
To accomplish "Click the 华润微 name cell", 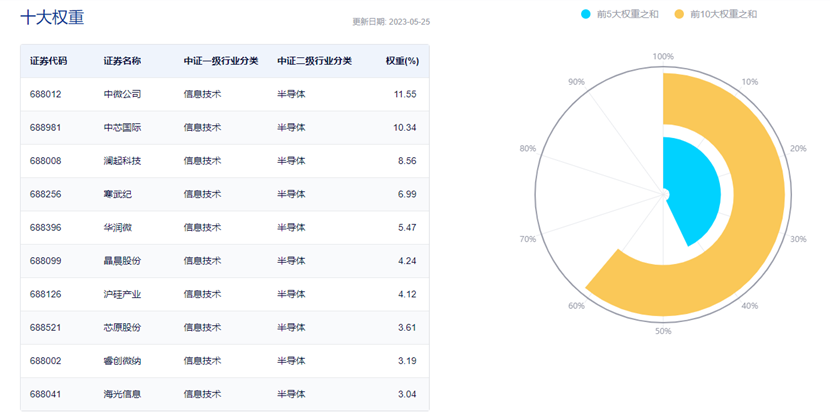I will pos(118,228).
